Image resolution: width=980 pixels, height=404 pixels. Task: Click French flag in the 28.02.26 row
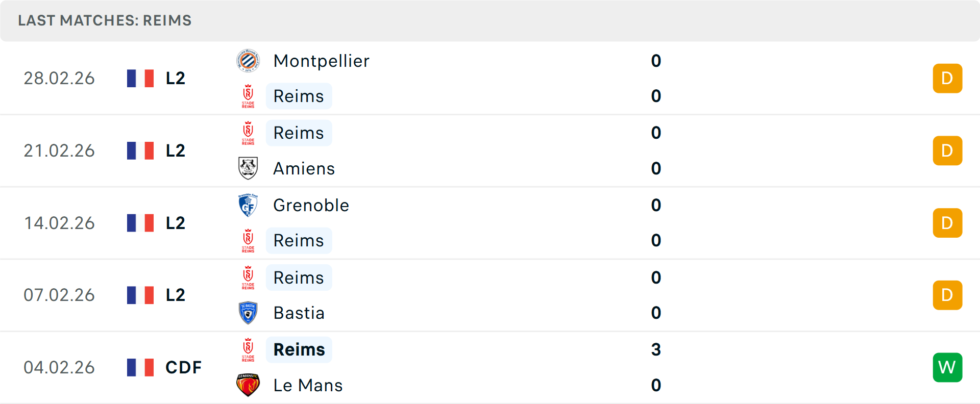click(x=140, y=78)
